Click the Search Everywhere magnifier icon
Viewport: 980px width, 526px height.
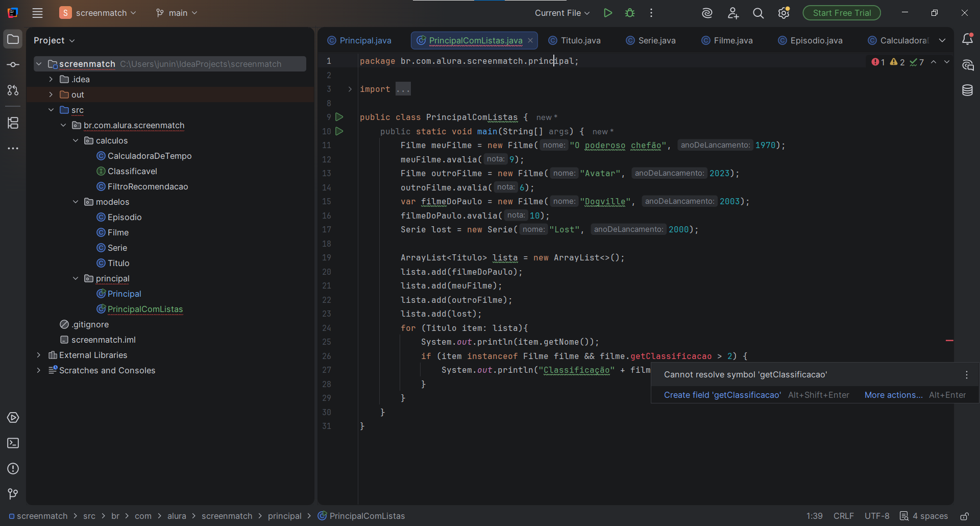click(758, 13)
